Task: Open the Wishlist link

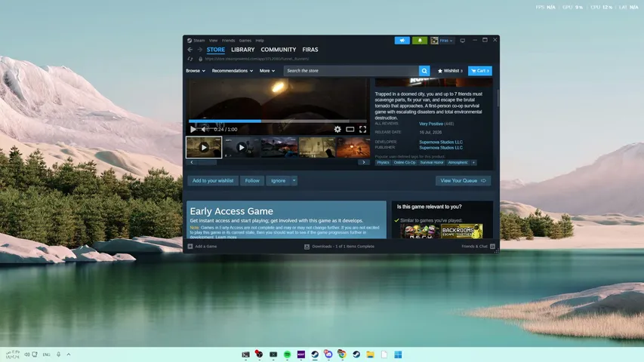Action: [x=450, y=71]
